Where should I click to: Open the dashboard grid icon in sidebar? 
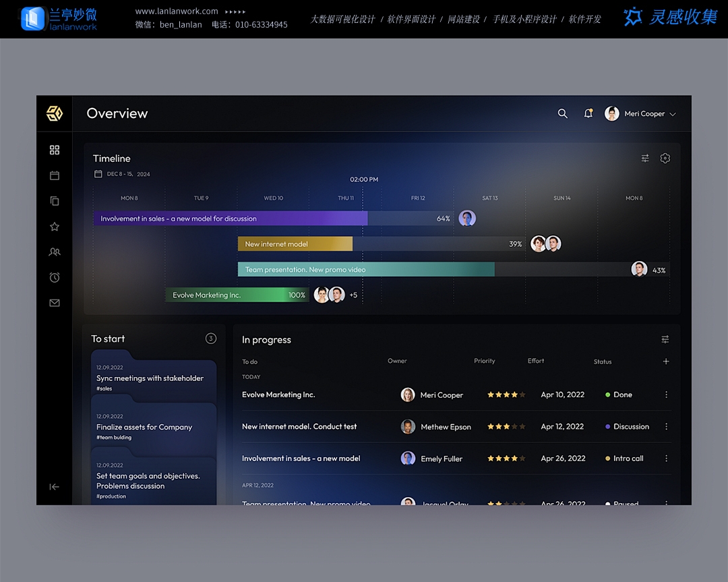click(55, 150)
